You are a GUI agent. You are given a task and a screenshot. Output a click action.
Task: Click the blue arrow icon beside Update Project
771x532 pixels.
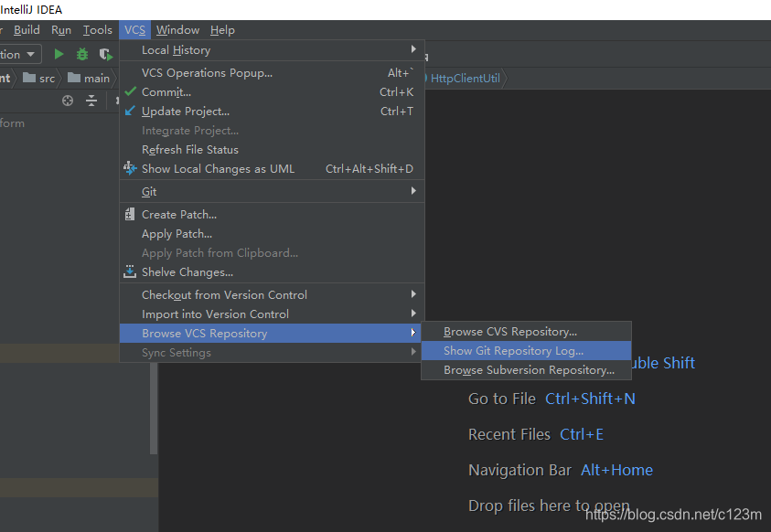(x=130, y=111)
